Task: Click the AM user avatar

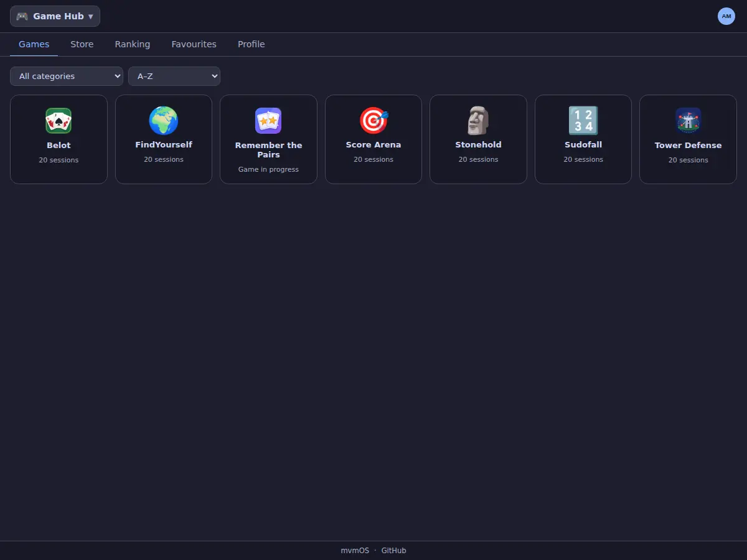Action: click(x=726, y=16)
